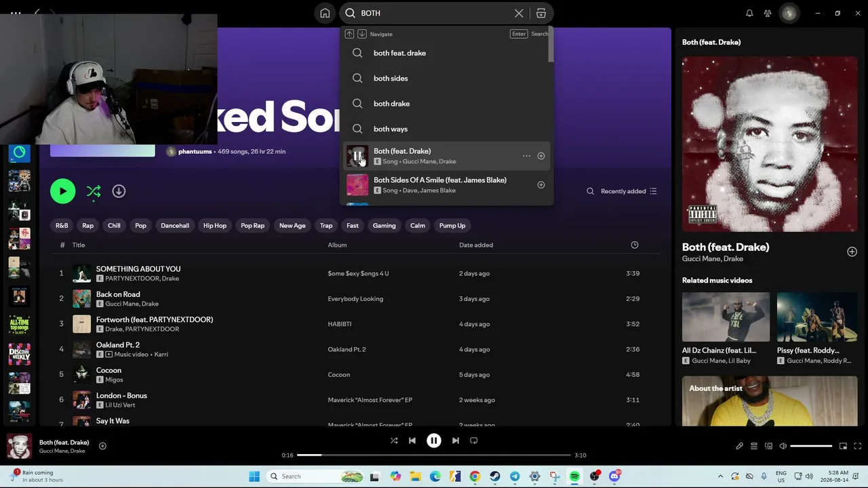This screenshot has width=868, height=488.
Task: Filter songs by Hip Hop
Action: pyautogui.click(x=215, y=226)
